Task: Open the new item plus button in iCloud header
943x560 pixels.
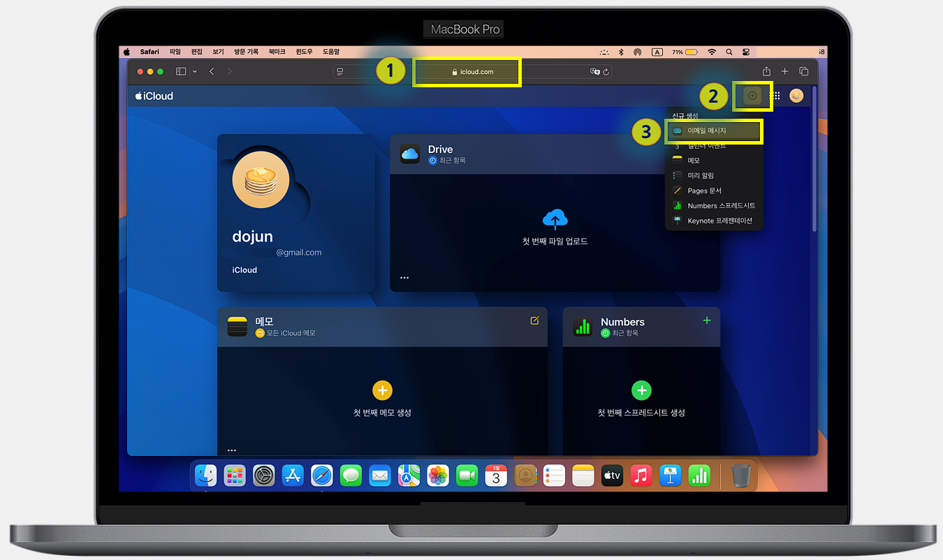Action: click(752, 96)
